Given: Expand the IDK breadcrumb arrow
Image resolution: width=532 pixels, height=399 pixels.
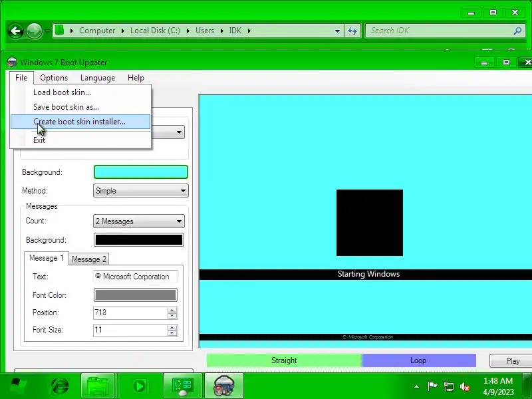Looking at the screenshot, I should (x=249, y=31).
